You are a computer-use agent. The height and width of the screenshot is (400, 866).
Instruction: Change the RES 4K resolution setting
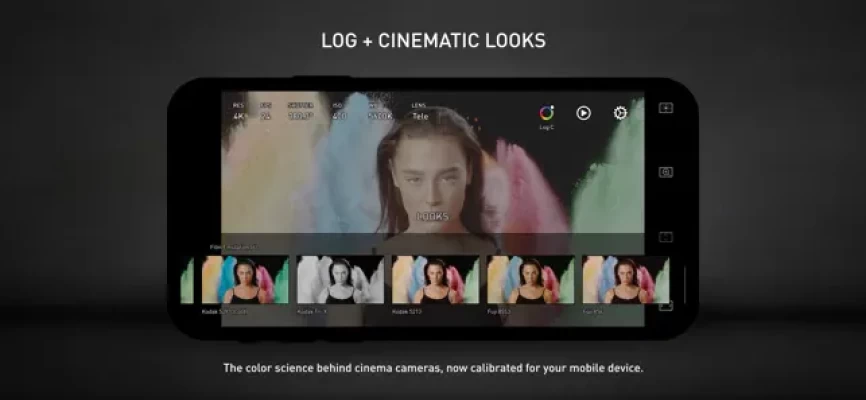point(239,112)
